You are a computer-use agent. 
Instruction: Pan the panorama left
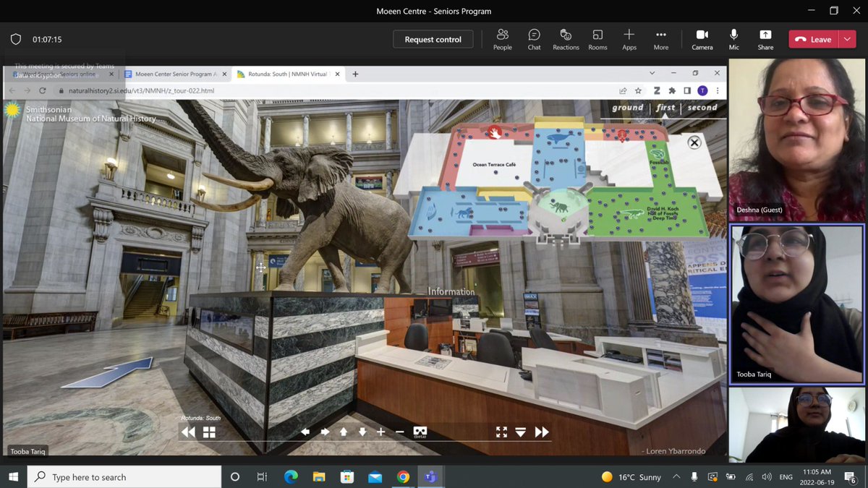(305, 432)
